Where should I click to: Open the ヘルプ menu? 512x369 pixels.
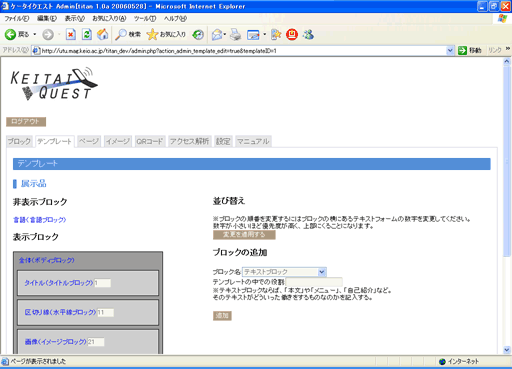175,18
